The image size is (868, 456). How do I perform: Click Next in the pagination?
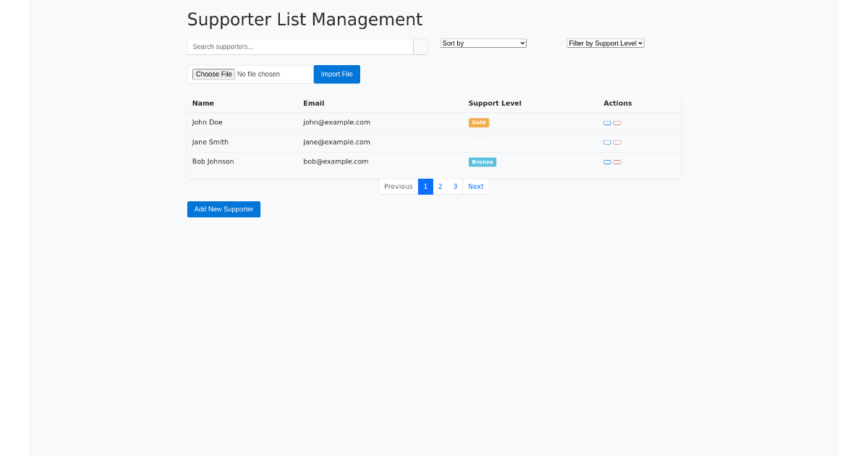coord(475,186)
